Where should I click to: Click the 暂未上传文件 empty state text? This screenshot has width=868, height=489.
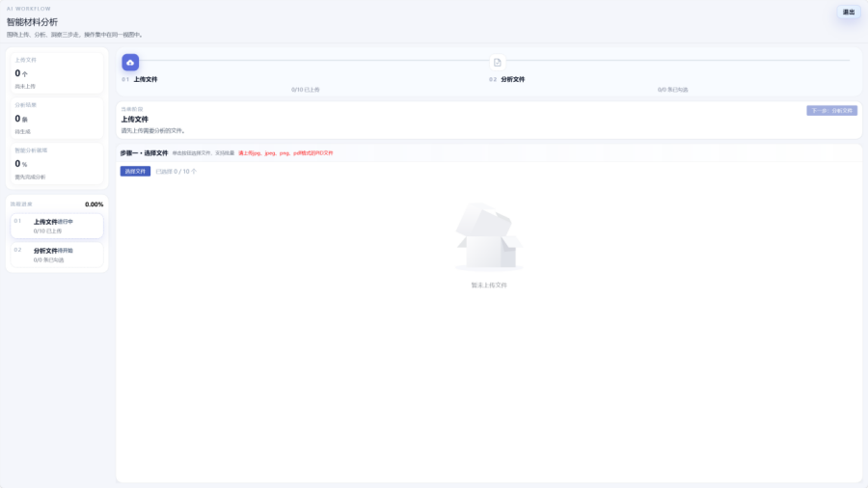coord(489,285)
